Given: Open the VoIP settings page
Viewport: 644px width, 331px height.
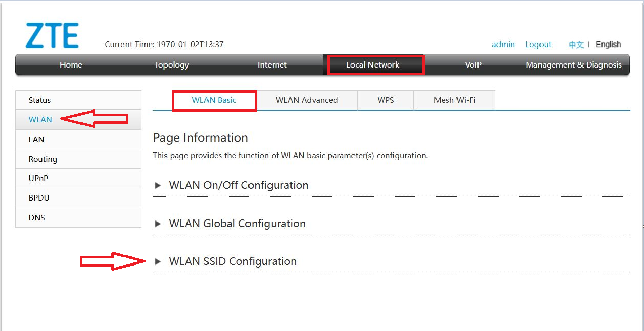Looking at the screenshot, I should coord(472,64).
